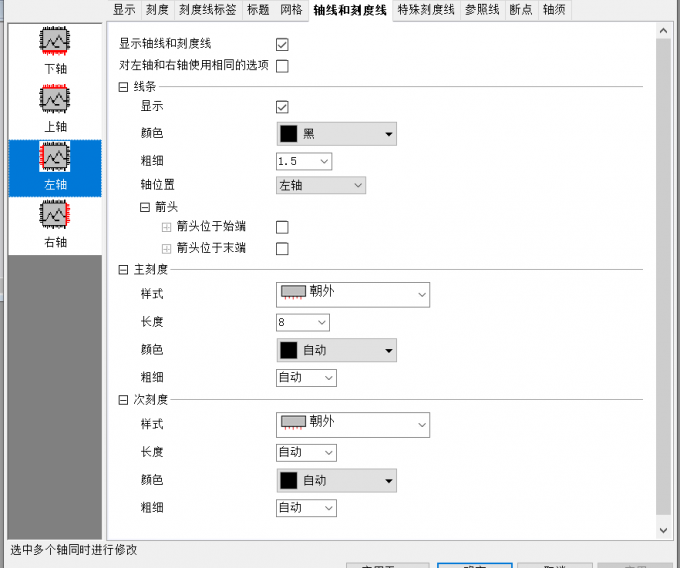
Task: Enable 对左轴和右轴使用相同的选项 checkbox
Action: click(x=282, y=66)
